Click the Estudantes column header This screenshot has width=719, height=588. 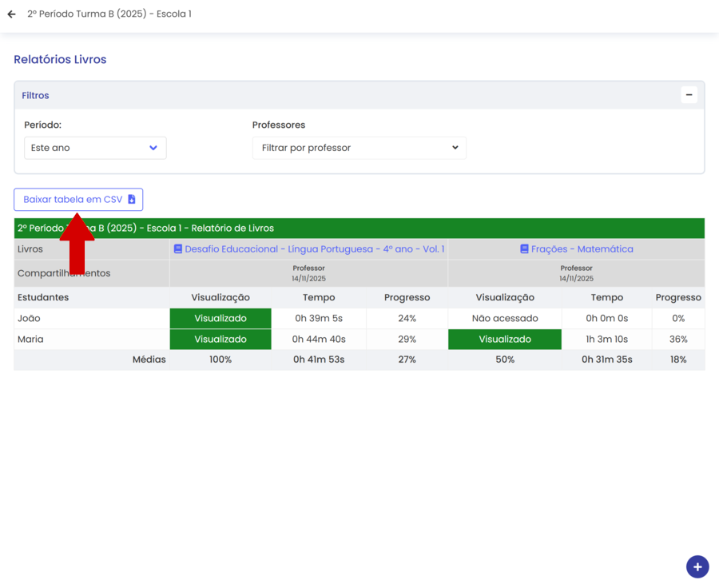pos(43,298)
